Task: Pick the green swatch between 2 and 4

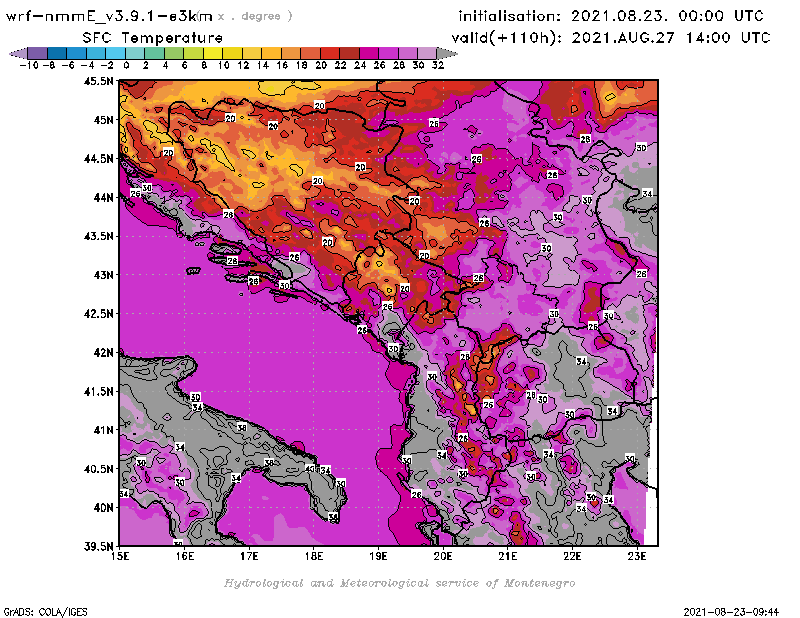Action: (154, 53)
